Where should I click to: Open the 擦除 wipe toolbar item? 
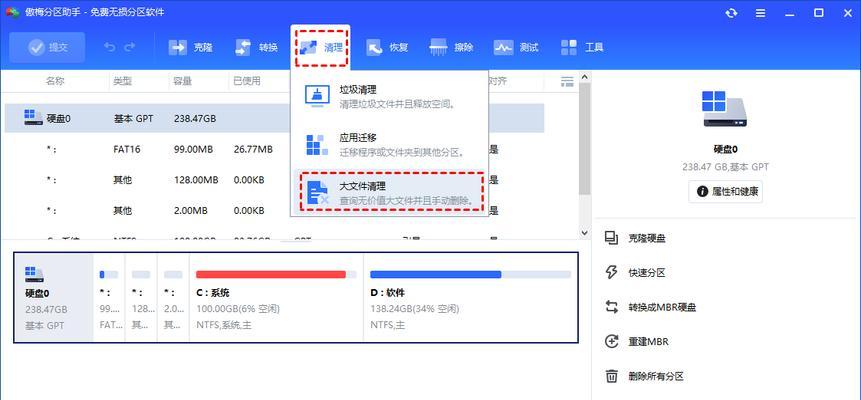[451, 47]
